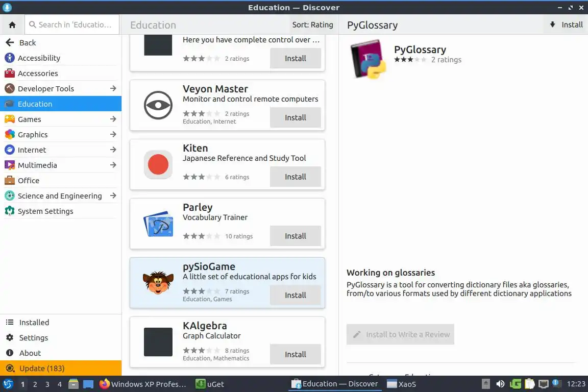Open the Sort: Rating dropdown
The image size is (588, 392).
(x=312, y=25)
